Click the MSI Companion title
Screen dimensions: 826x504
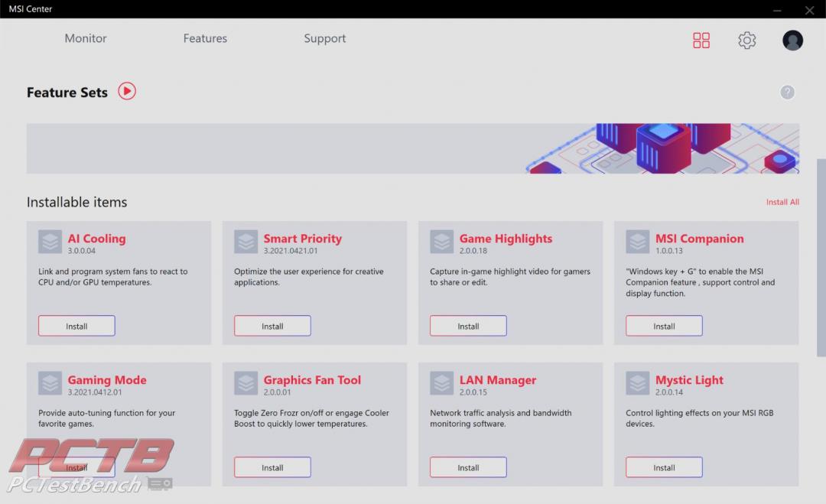[x=700, y=239]
